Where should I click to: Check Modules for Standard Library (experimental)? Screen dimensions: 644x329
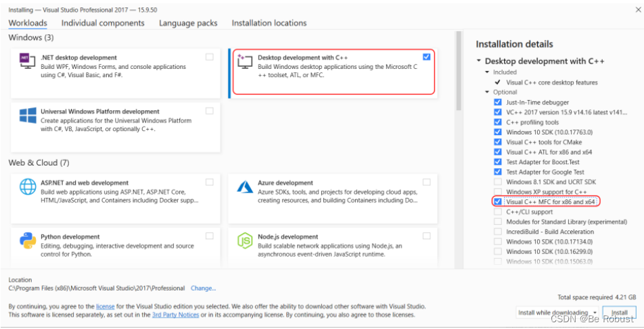[498, 222]
